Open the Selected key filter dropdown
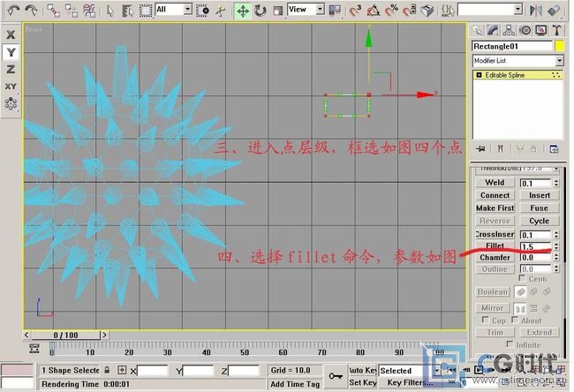Screen dimensions: 574x392 (x=410, y=371)
